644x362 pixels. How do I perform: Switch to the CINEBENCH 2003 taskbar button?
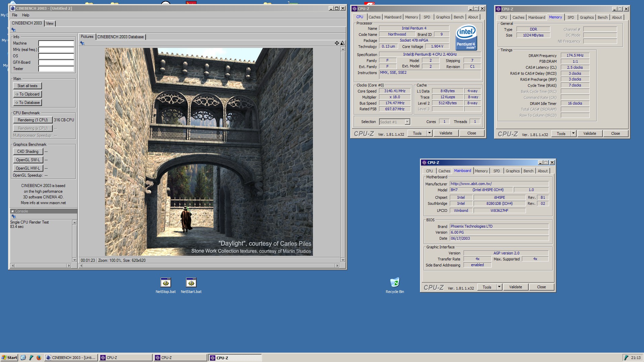coord(70,358)
